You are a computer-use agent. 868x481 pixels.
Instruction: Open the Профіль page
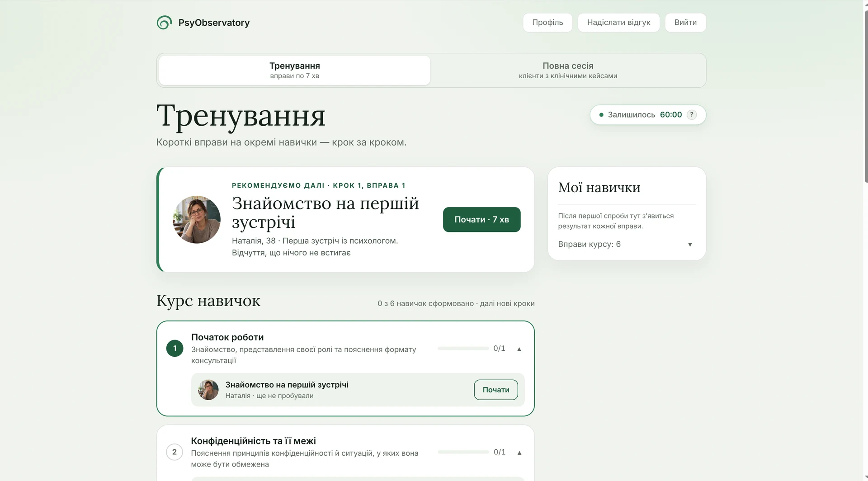click(547, 23)
